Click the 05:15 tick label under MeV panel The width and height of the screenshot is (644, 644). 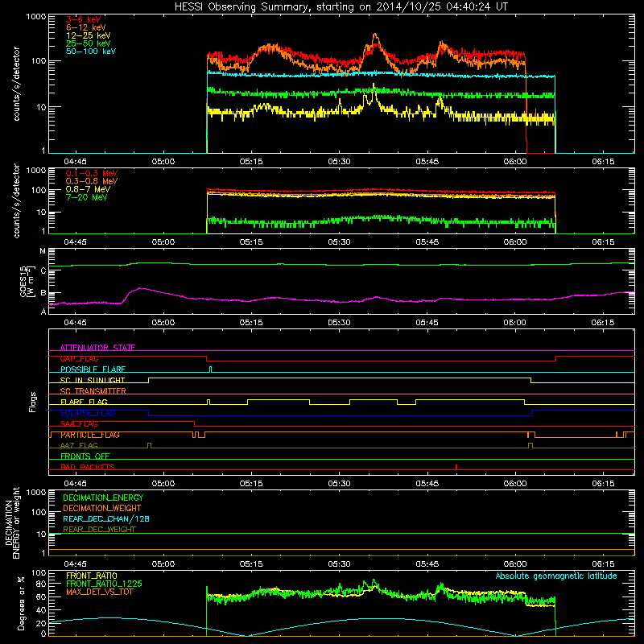251,242
